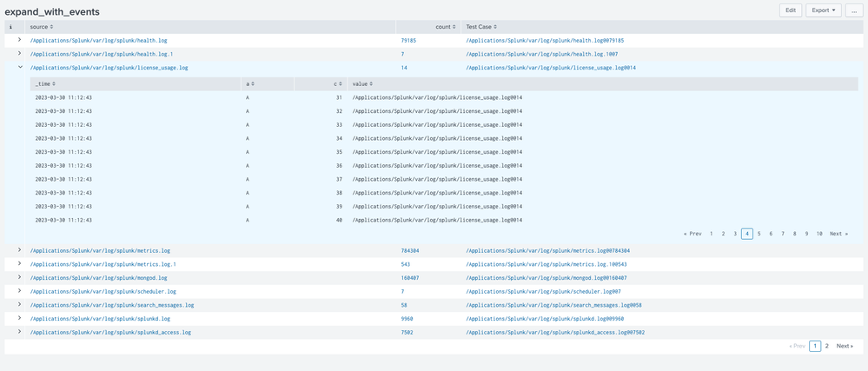Sort inner table by _time column

45,84
